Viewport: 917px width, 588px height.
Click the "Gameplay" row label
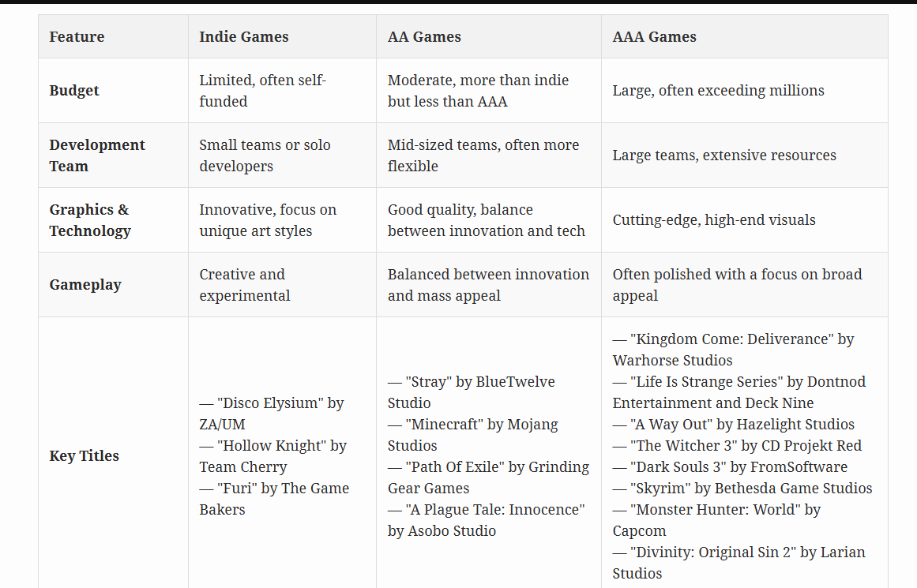tap(85, 285)
